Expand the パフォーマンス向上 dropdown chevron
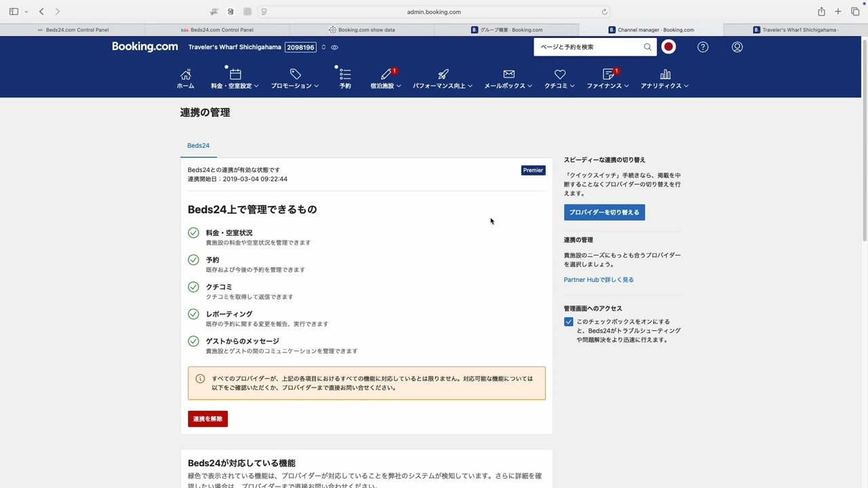This screenshot has height=488, width=868. 470,86
